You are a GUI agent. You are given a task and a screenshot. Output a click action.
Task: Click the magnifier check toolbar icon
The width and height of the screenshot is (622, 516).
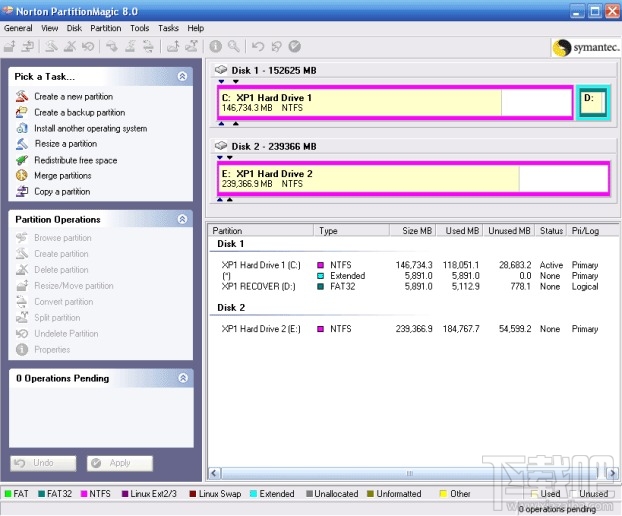(x=234, y=47)
